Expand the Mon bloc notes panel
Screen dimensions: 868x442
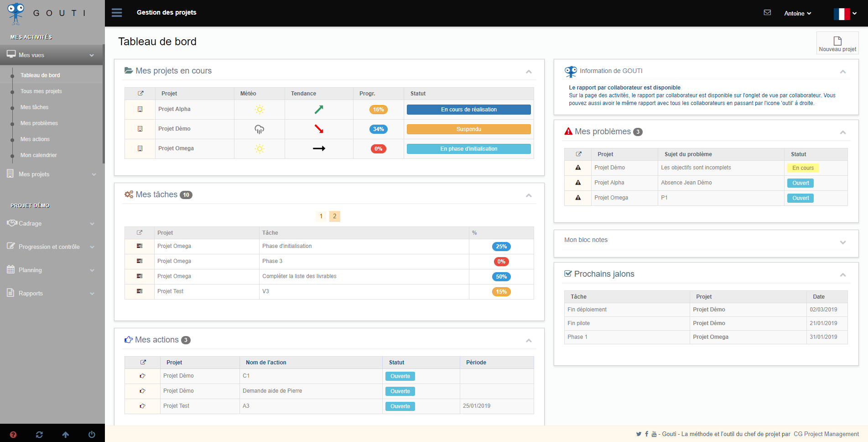843,242
